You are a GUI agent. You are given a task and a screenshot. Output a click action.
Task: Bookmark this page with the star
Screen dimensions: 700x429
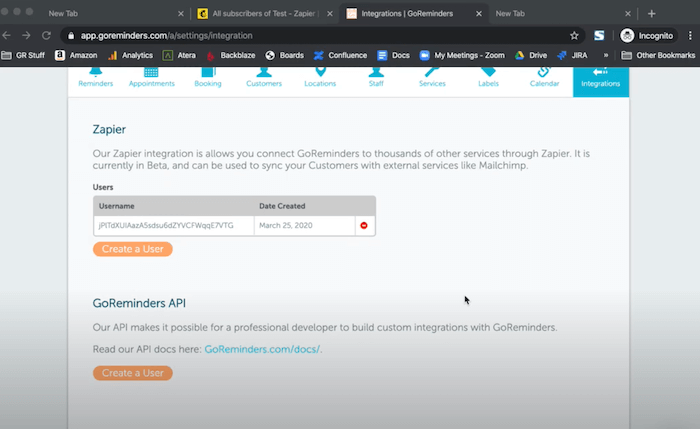(x=574, y=36)
